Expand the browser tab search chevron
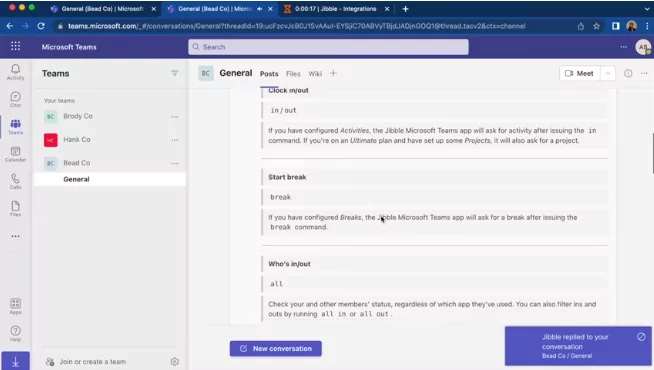The height and width of the screenshot is (370, 654). [647, 9]
